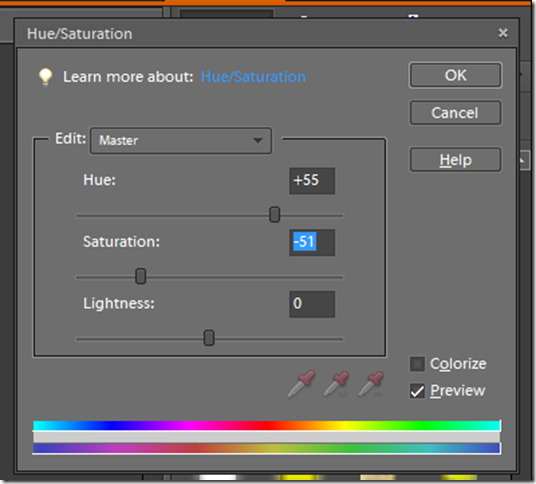Image resolution: width=536 pixels, height=484 pixels.
Task: Select the add-to-sample eyedropper
Action: click(x=336, y=385)
